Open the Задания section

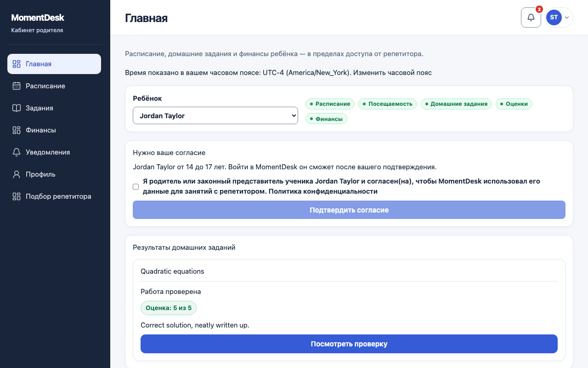54,108
